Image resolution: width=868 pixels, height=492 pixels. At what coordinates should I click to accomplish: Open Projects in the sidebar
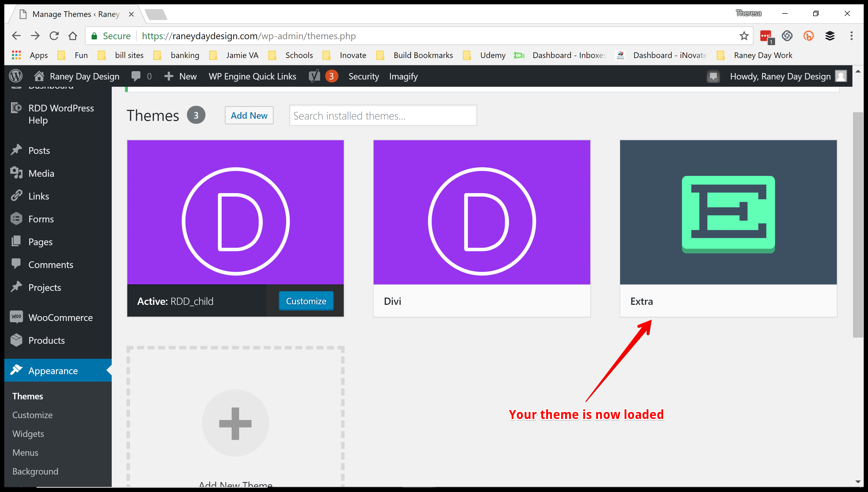click(58, 288)
